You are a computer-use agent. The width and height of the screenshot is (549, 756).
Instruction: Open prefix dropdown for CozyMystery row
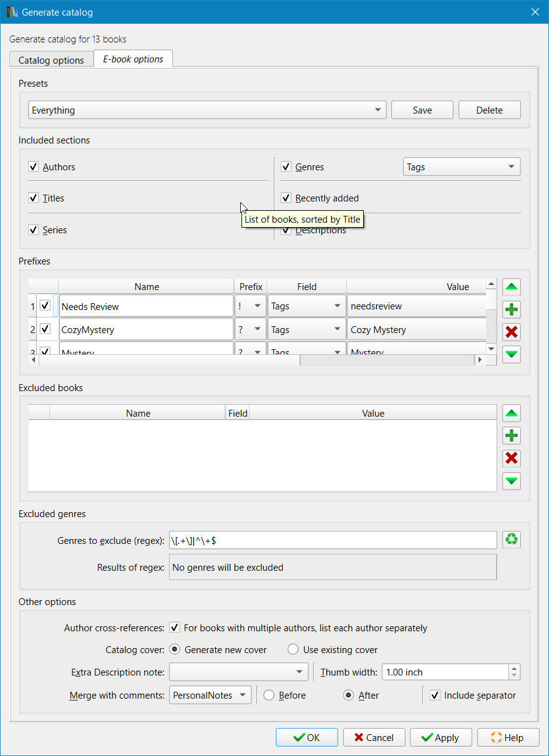[250, 329]
